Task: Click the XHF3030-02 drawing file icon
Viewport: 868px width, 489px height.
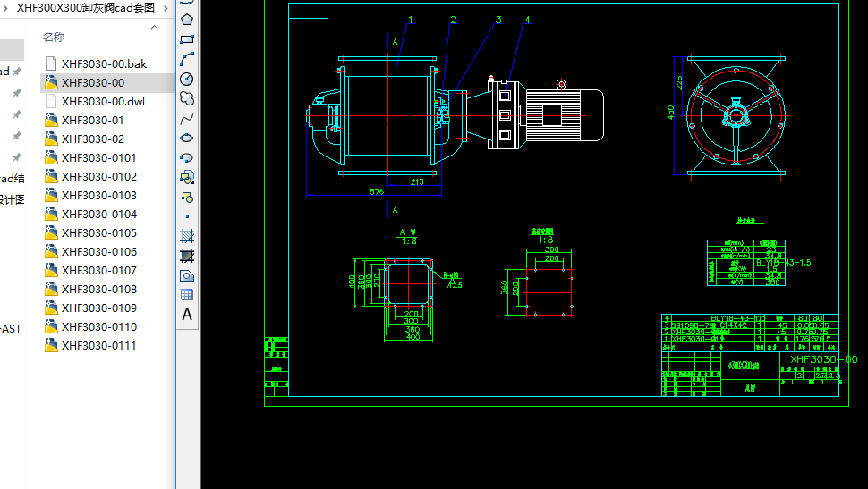Action: (51, 139)
